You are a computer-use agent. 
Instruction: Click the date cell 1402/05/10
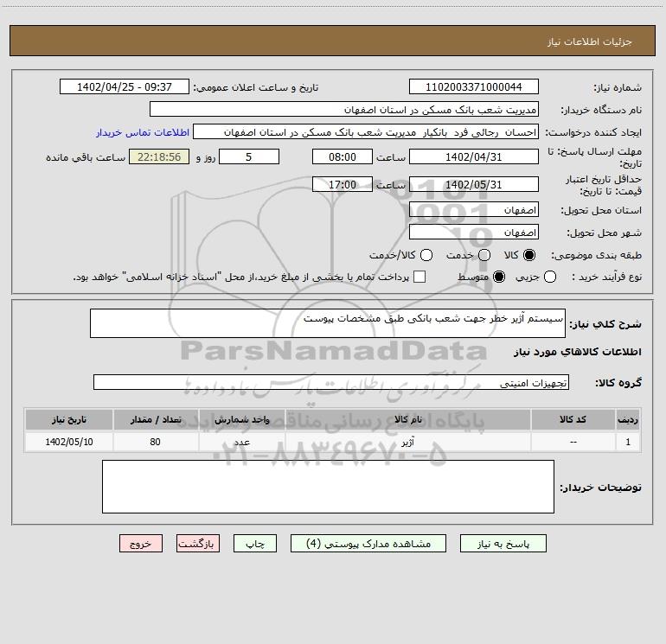(x=69, y=442)
